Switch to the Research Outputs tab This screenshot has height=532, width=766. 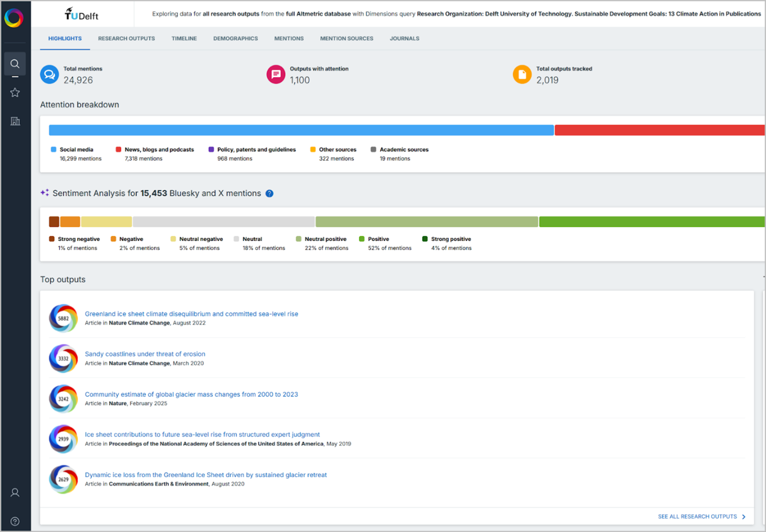[x=126, y=39]
